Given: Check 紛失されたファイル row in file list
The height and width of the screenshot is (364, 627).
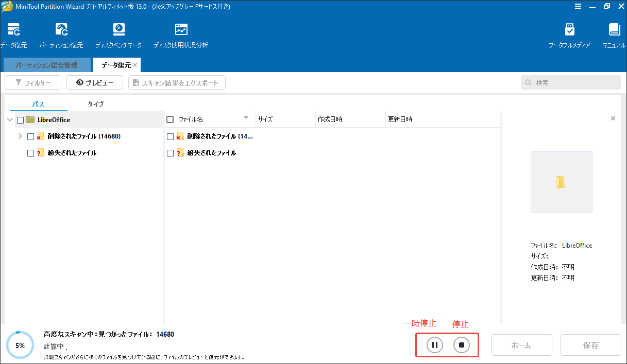Looking at the screenshot, I should [x=170, y=153].
